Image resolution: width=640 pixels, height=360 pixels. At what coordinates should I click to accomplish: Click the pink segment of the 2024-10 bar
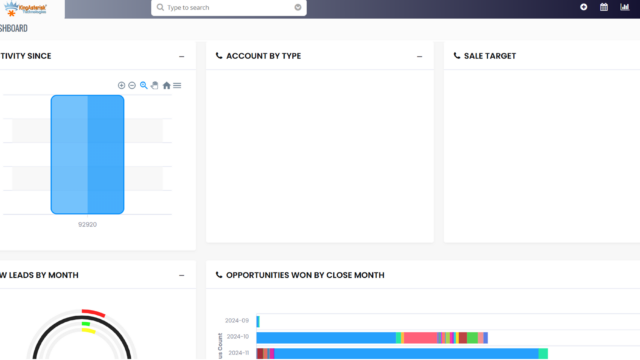(420, 338)
